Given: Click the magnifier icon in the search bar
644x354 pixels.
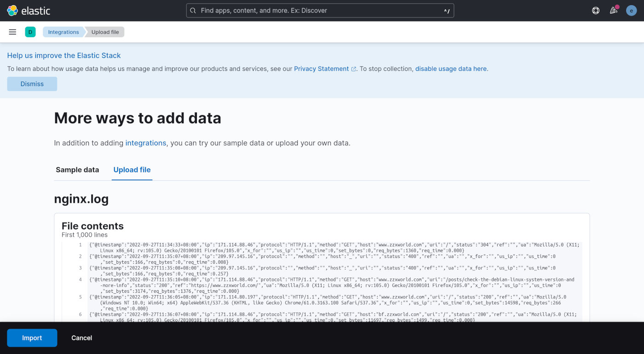Looking at the screenshot, I should pos(193,10).
